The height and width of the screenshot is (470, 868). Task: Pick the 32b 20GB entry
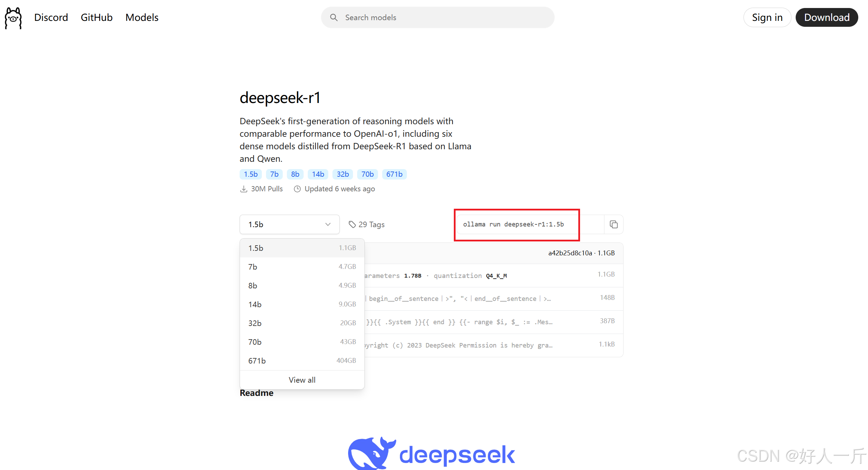click(x=302, y=323)
